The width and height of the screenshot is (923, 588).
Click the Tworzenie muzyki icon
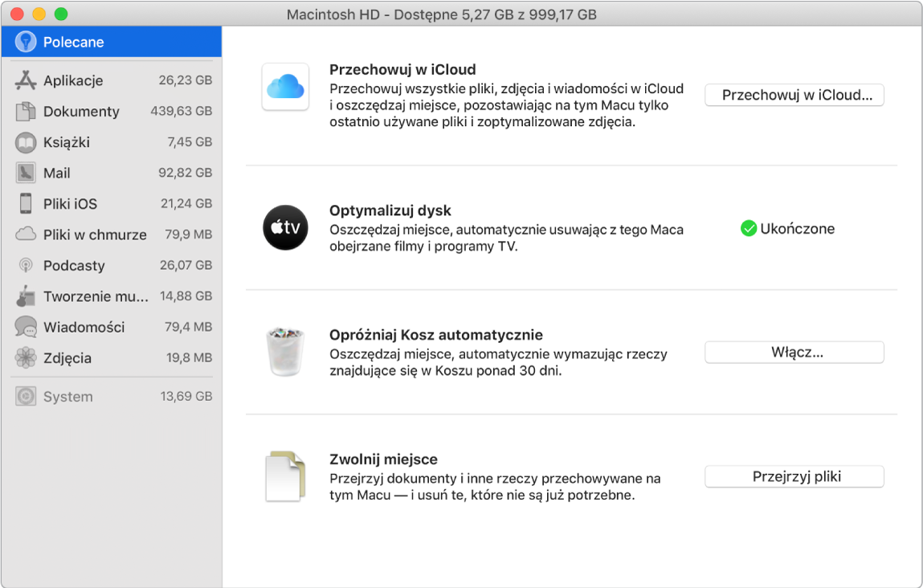click(24, 296)
